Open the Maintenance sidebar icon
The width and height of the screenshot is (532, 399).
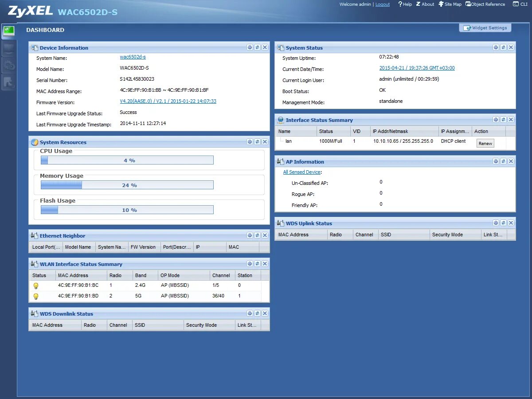(x=9, y=82)
